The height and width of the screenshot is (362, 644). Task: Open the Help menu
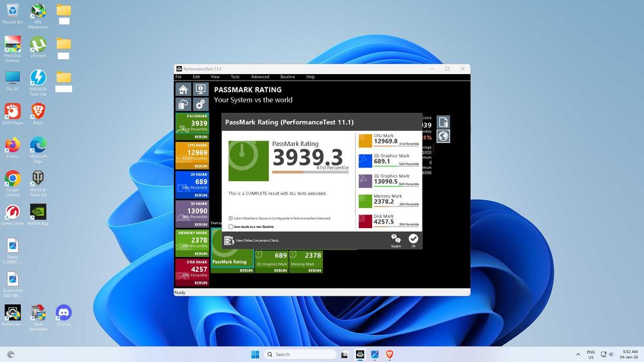point(310,77)
